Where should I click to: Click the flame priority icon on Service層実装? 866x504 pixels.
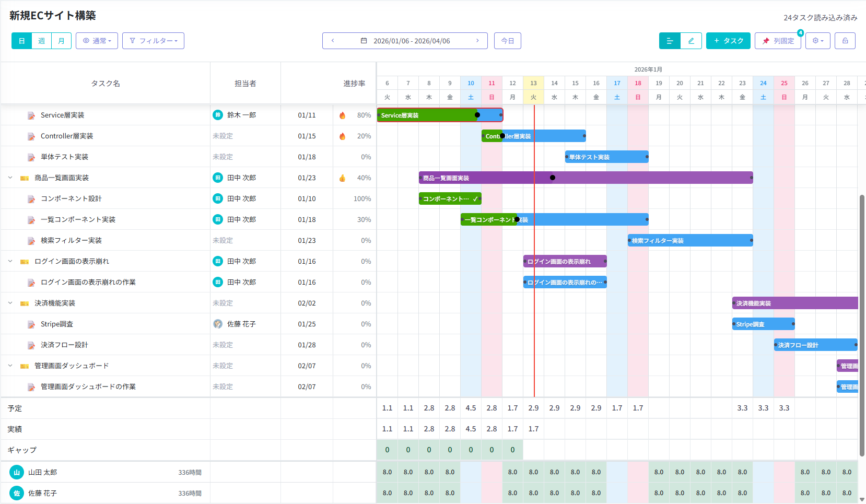tap(343, 115)
